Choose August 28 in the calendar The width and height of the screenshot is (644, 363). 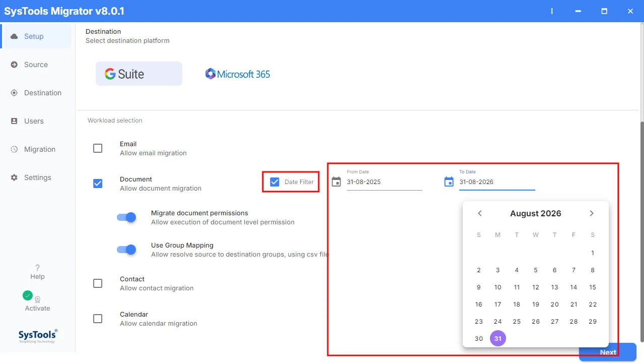tap(574, 322)
